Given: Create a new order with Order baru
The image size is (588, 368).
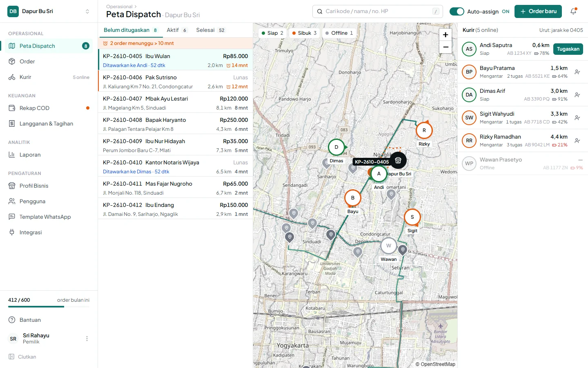Looking at the screenshot, I should [538, 11].
